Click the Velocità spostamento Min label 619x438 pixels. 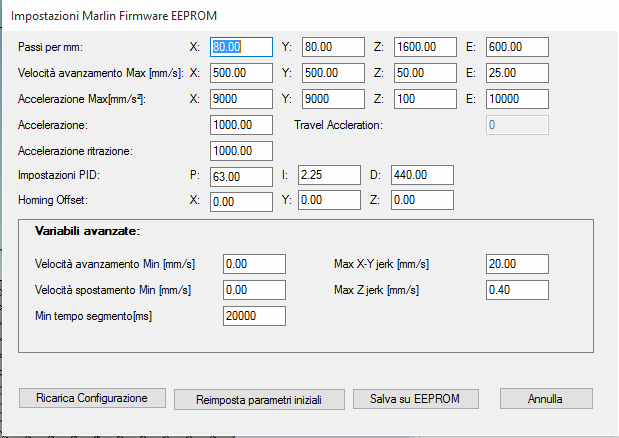pyautogui.click(x=113, y=290)
